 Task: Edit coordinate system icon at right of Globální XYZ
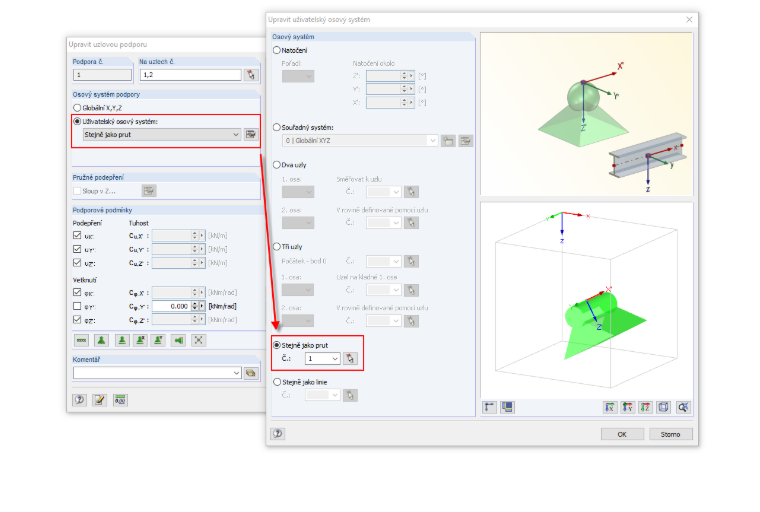tap(466, 141)
